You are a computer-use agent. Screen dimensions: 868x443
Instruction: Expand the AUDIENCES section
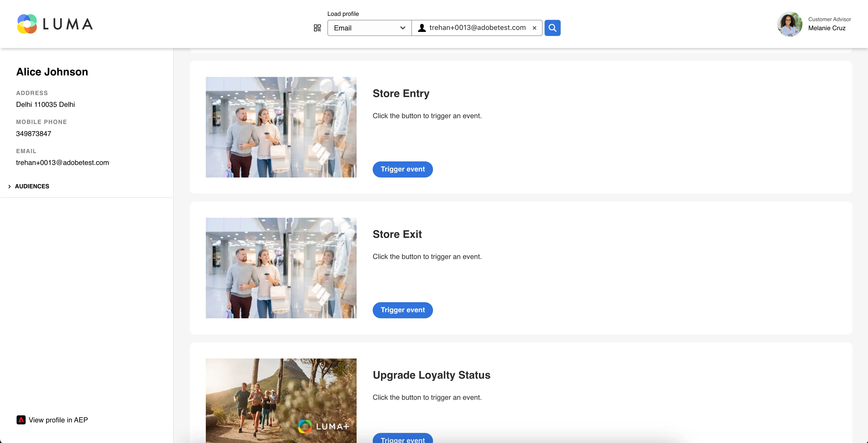click(29, 187)
